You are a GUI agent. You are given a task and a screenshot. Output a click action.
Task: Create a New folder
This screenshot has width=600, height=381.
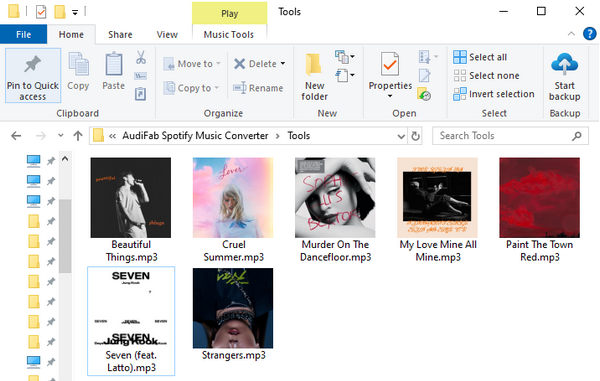314,77
